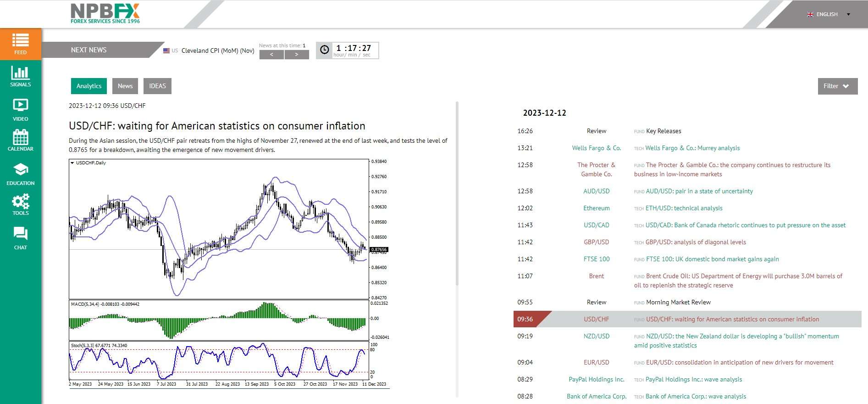Click the EUR/USD instrument label
Screen dimensions: 868x404
click(597, 362)
